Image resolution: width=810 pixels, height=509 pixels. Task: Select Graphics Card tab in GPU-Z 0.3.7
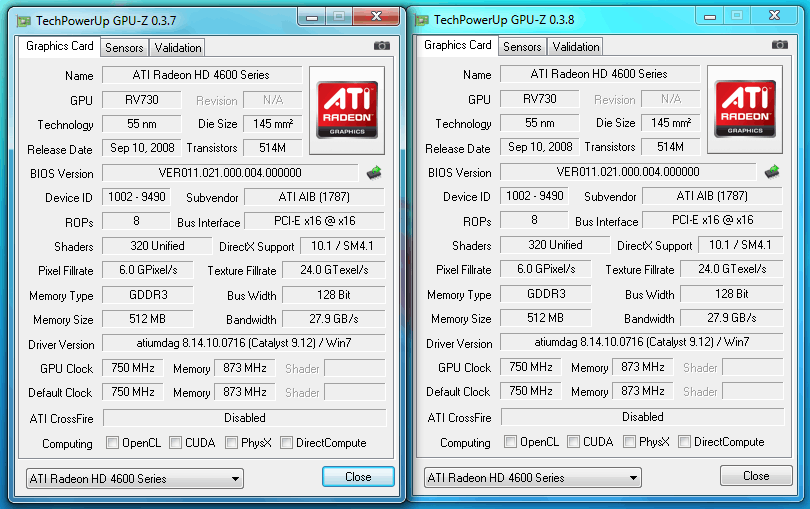pos(59,46)
